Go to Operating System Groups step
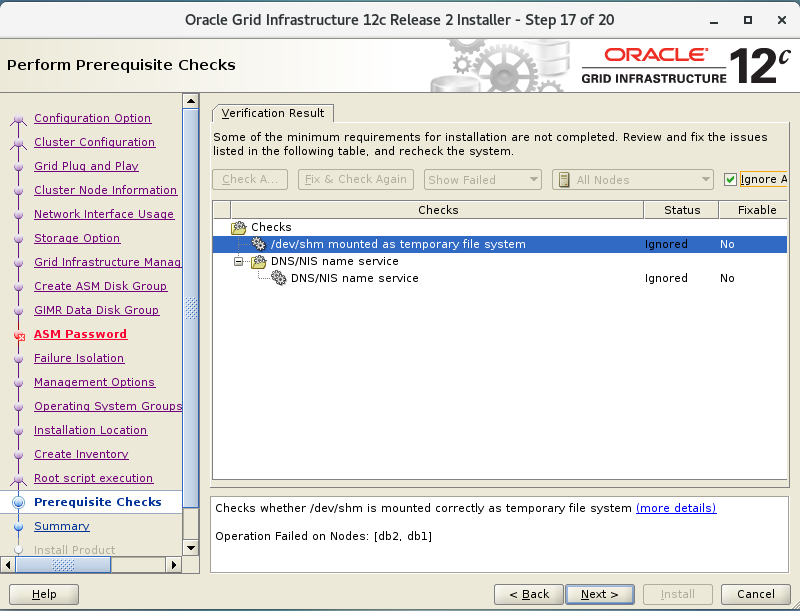 108,405
